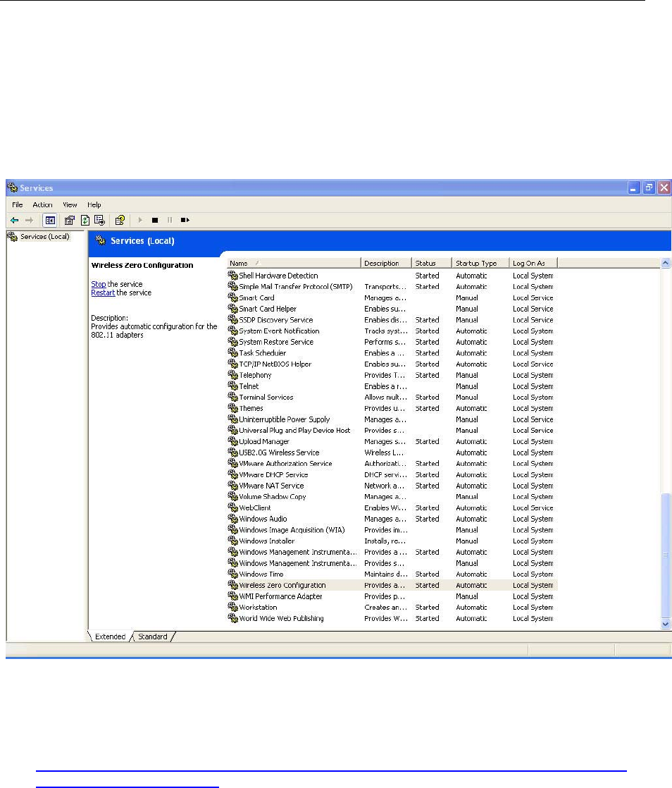Click the Back arrow toolbar icon

click(x=15, y=220)
